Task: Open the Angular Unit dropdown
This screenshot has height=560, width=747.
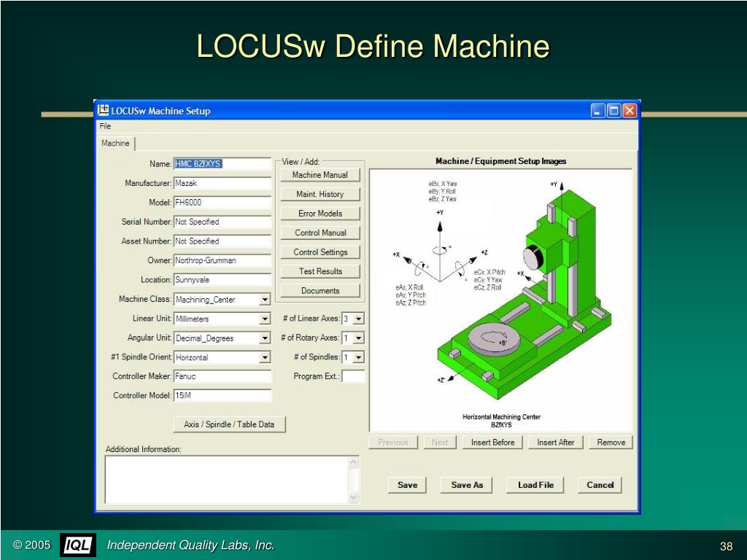Action: coord(265,338)
